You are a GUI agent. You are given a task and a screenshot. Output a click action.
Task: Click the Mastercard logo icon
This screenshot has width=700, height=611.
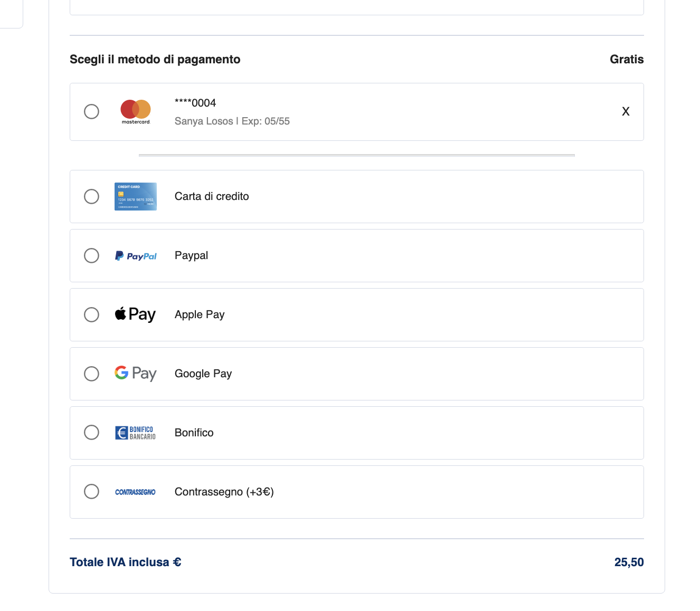pyautogui.click(x=136, y=111)
